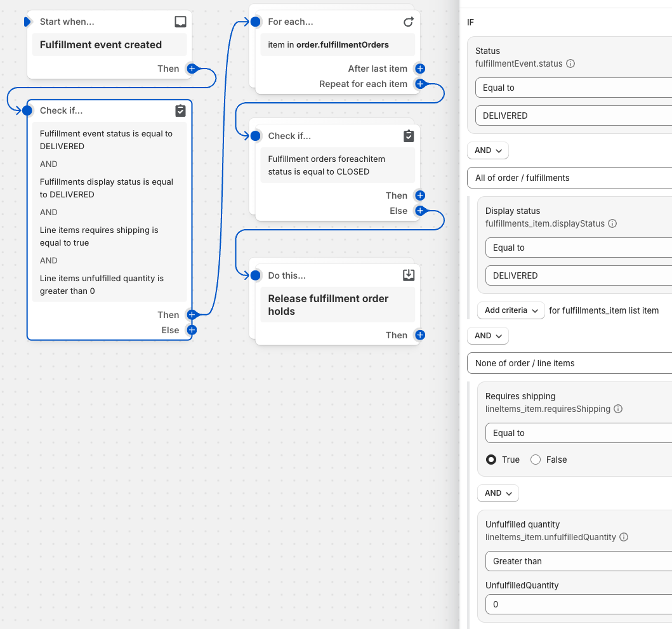The image size is (672, 629).
Task: Click the info icon beside fulfillmentEvent.status
Action: pyautogui.click(x=570, y=63)
